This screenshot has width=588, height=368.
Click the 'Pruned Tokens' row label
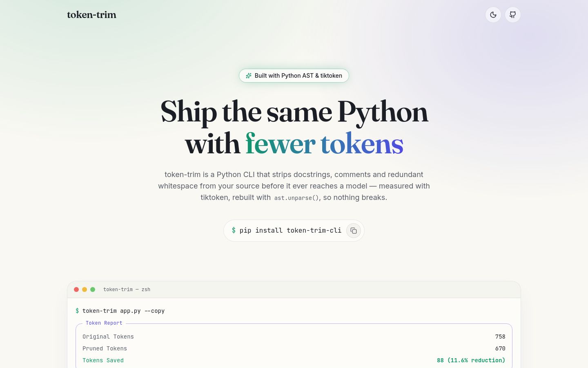click(x=105, y=348)
